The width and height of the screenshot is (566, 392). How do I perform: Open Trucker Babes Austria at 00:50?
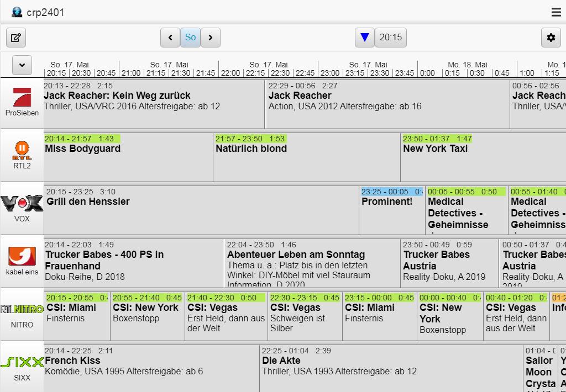(532, 263)
